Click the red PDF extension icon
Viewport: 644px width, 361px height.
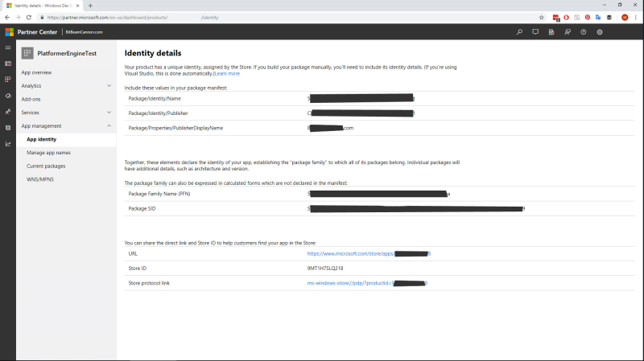[x=555, y=18]
